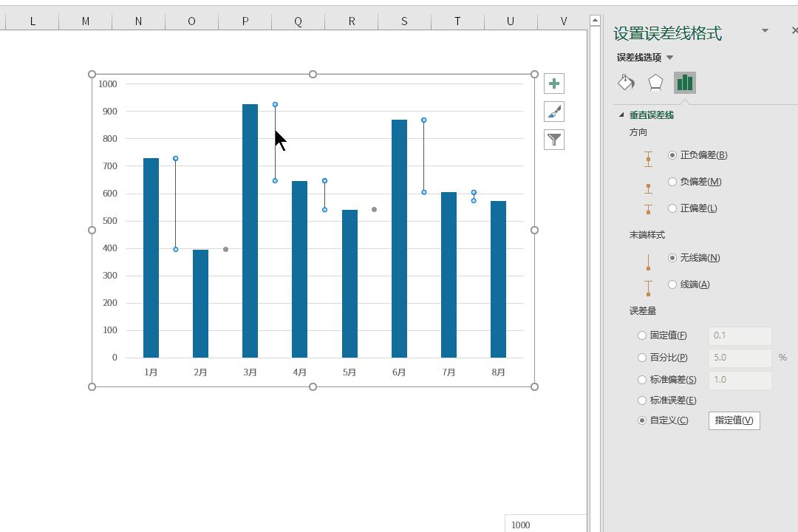Image resolution: width=798 pixels, height=532 pixels.
Task: Click the 正负偏差 direction icon
Action: click(x=648, y=158)
